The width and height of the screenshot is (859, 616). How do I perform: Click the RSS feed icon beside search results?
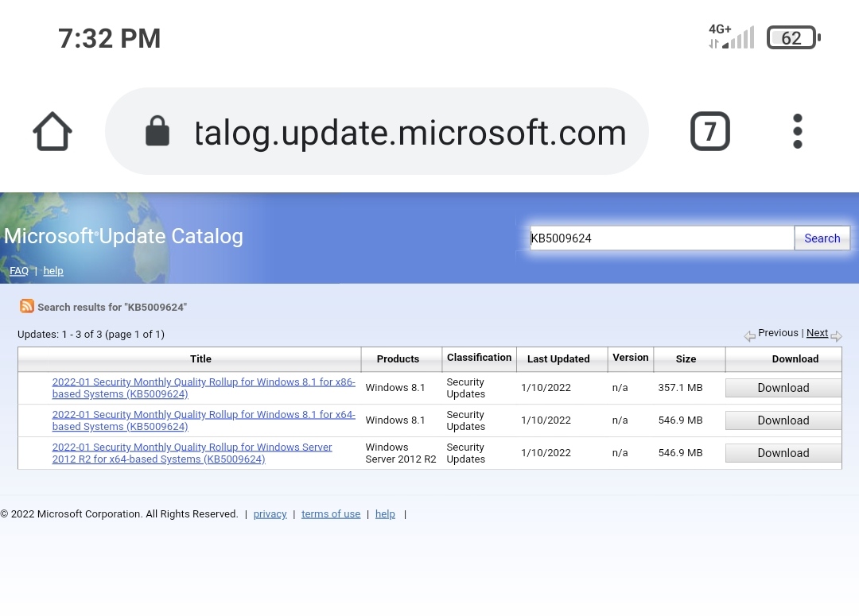pyautogui.click(x=27, y=306)
